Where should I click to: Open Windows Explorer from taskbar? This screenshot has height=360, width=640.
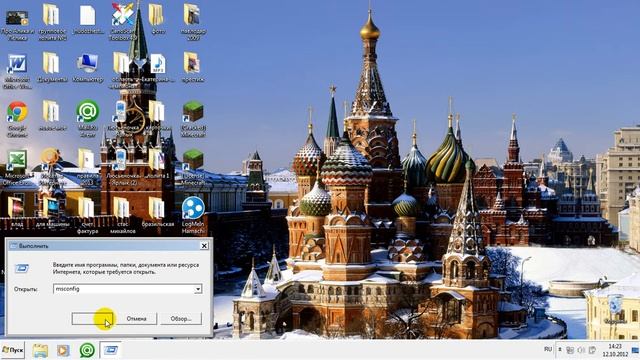(40, 351)
